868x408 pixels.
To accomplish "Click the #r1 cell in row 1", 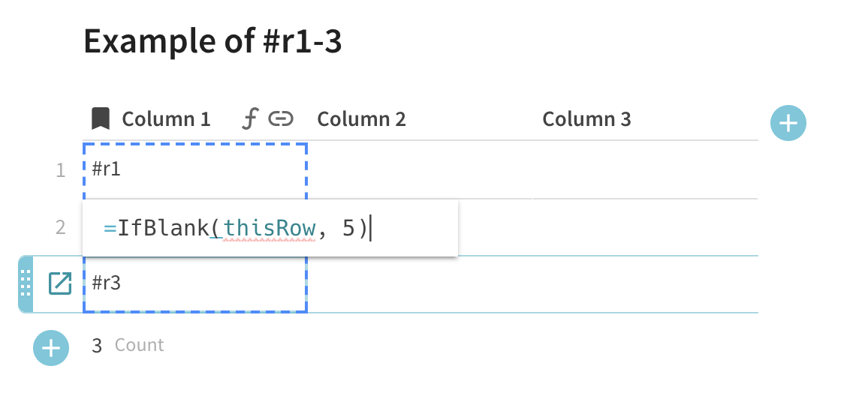I will (x=195, y=169).
